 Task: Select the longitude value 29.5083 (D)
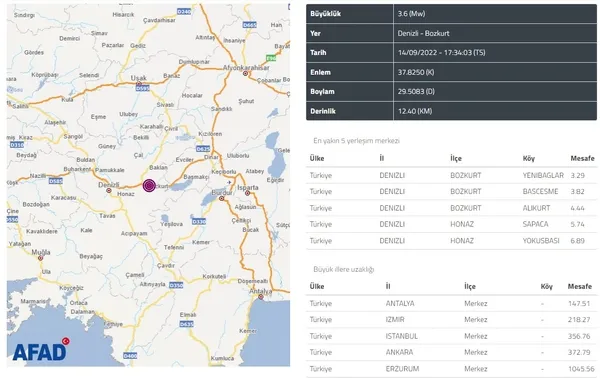[x=416, y=92]
